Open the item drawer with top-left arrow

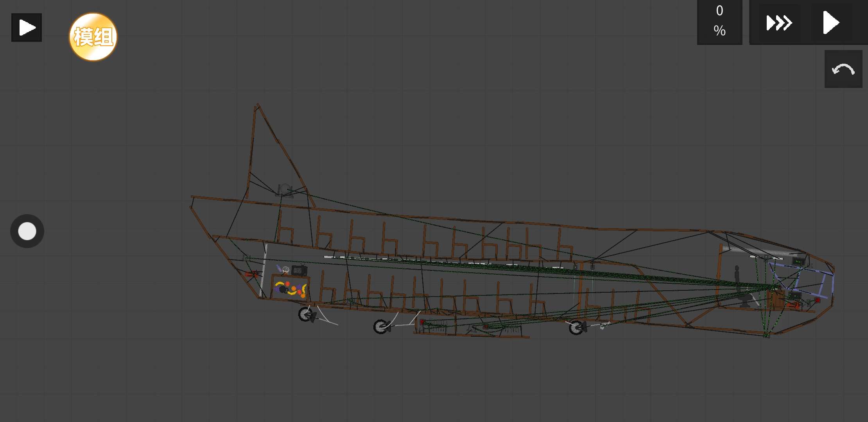[26, 27]
